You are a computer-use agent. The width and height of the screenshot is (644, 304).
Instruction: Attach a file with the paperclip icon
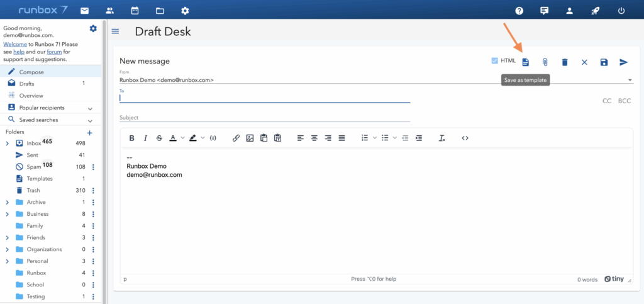click(x=545, y=62)
